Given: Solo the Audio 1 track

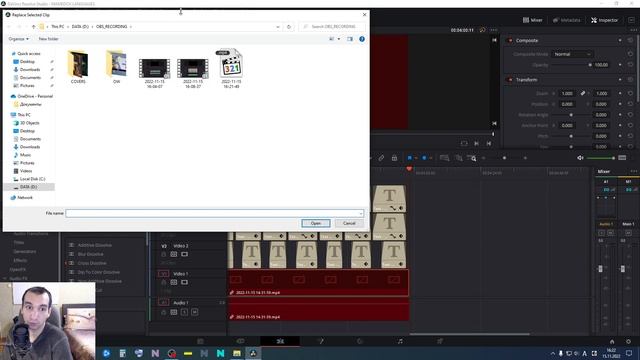Looking at the screenshot, I should 184,312.
